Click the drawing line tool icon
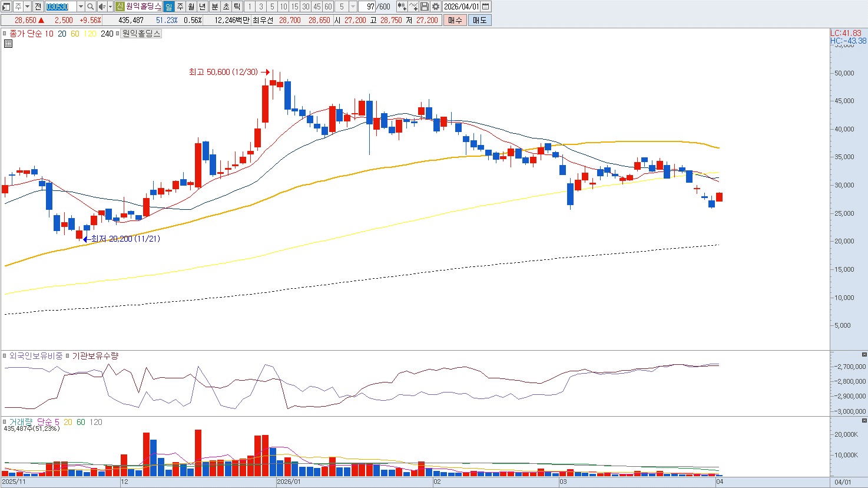The width and height of the screenshot is (868, 488). tap(413, 6)
